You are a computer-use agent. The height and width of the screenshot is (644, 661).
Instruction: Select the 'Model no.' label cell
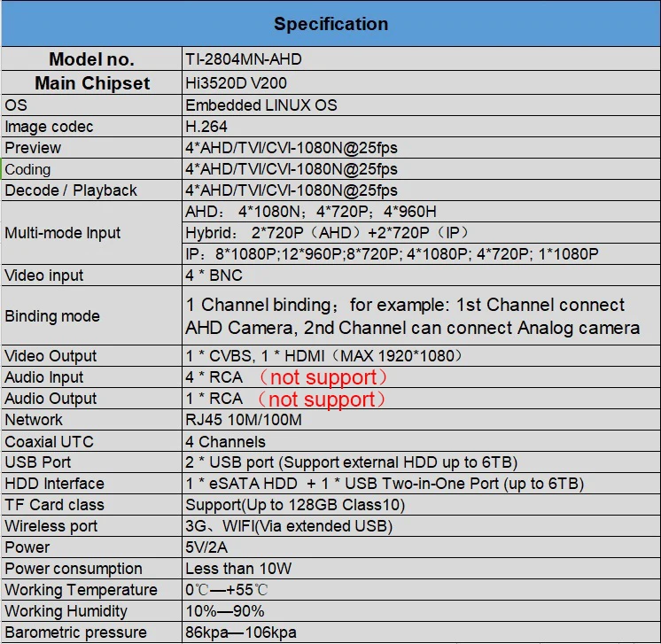tap(92, 59)
